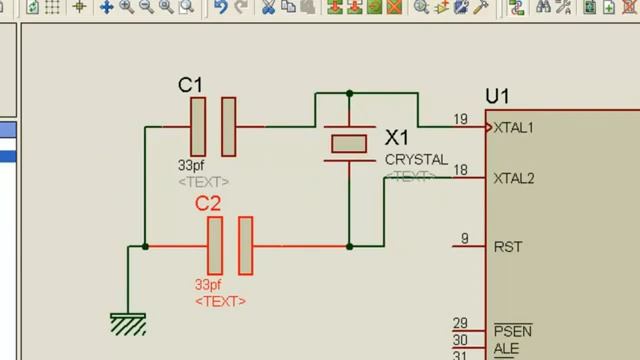Click the junction dot below the crystal
The width and height of the screenshot is (640, 360).
[x=349, y=247]
